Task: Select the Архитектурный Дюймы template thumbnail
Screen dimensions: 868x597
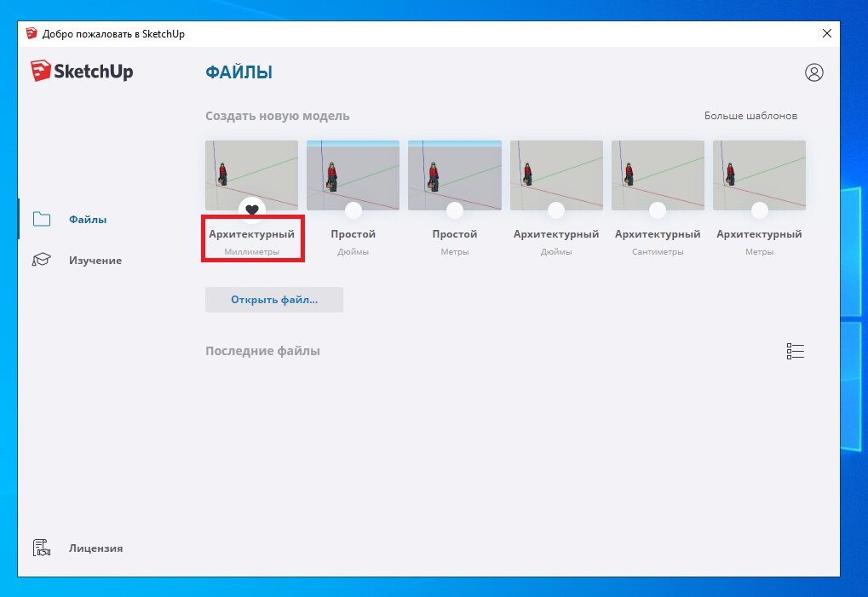Action: click(x=556, y=175)
